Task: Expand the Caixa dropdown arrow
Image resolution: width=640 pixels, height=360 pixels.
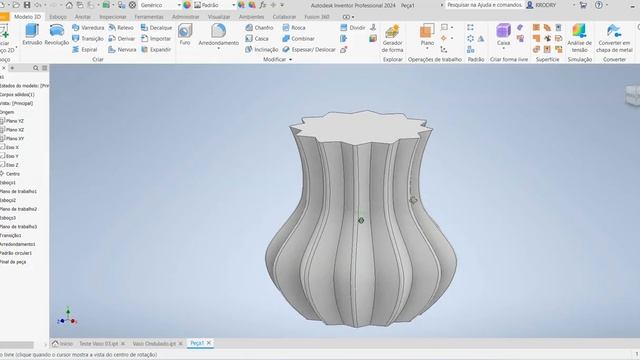Action: [503, 49]
